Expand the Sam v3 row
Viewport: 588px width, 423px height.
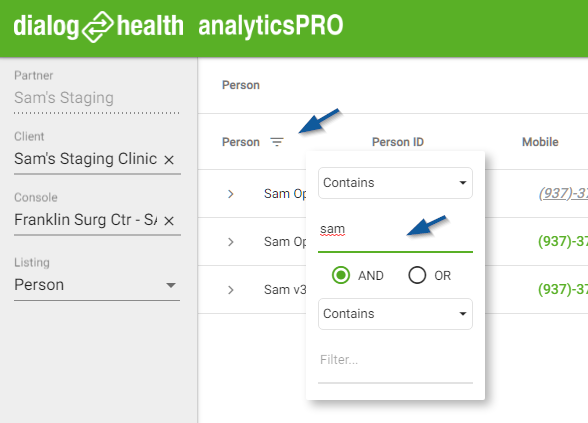point(231,290)
